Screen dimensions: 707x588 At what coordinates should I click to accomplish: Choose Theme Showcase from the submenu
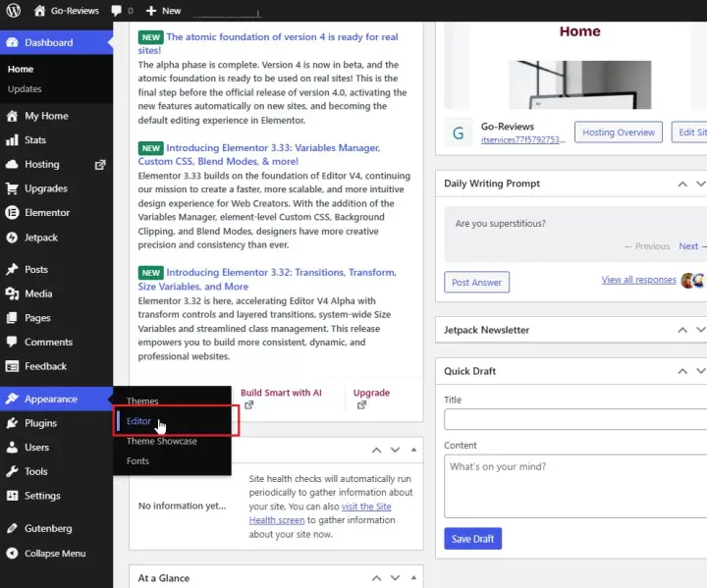tap(161, 441)
